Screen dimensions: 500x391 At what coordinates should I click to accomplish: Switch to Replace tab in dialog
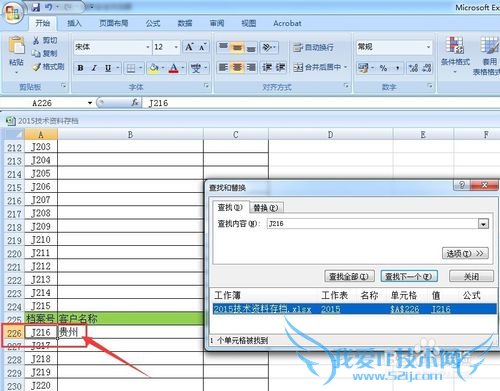(266, 208)
